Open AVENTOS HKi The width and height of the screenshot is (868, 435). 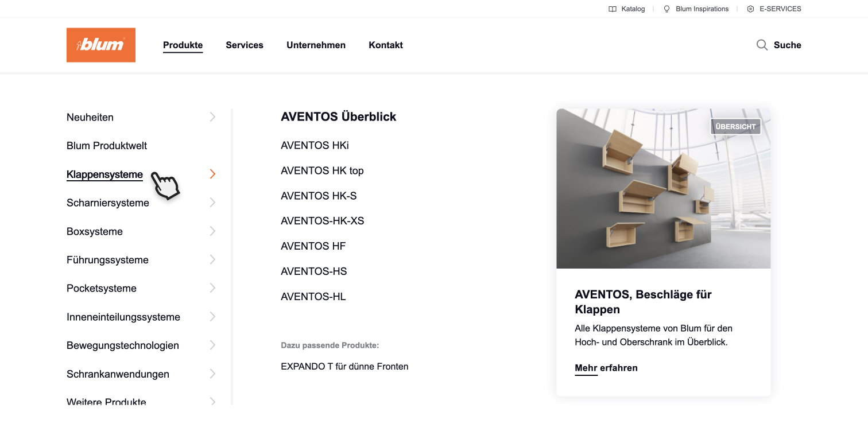315,146
